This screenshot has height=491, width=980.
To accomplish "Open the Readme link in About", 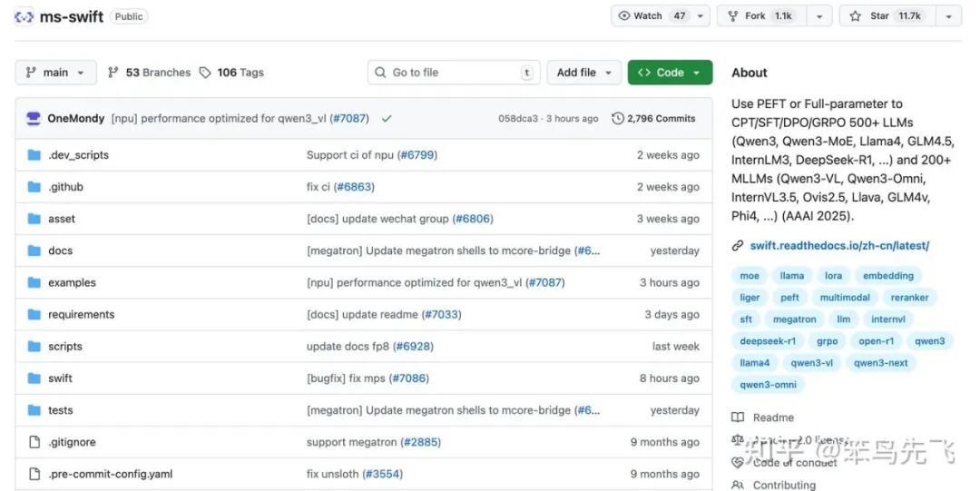I will 773,417.
